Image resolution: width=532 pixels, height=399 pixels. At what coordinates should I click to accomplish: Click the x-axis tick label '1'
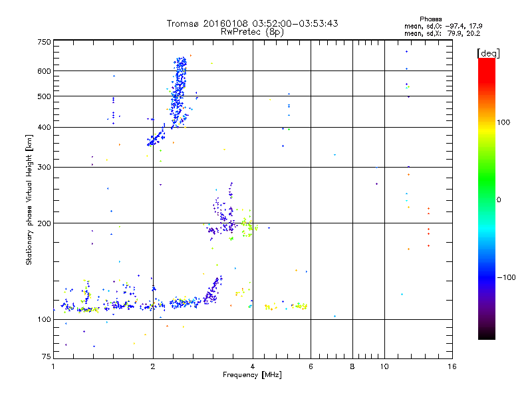click(53, 366)
